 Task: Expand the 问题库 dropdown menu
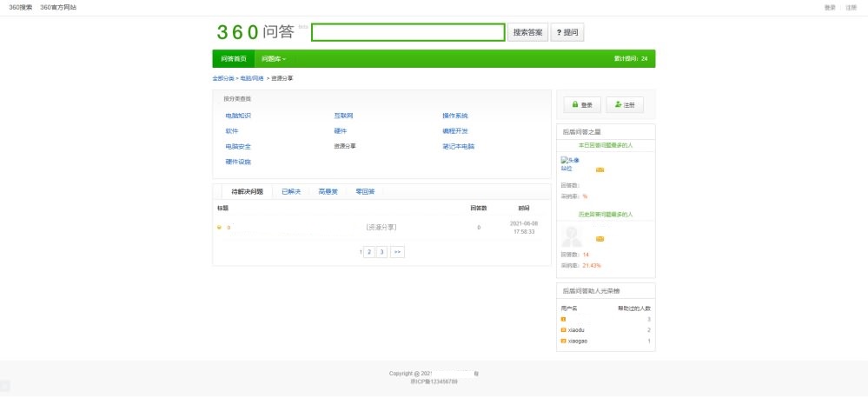pyautogui.click(x=274, y=59)
